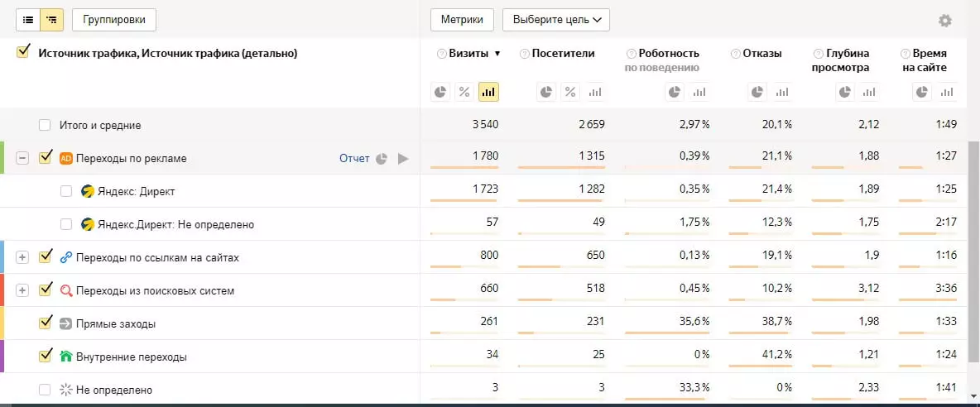Sort by the Визиты column header
Viewport: 980px width, 407px height.
pyautogui.click(x=469, y=54)
